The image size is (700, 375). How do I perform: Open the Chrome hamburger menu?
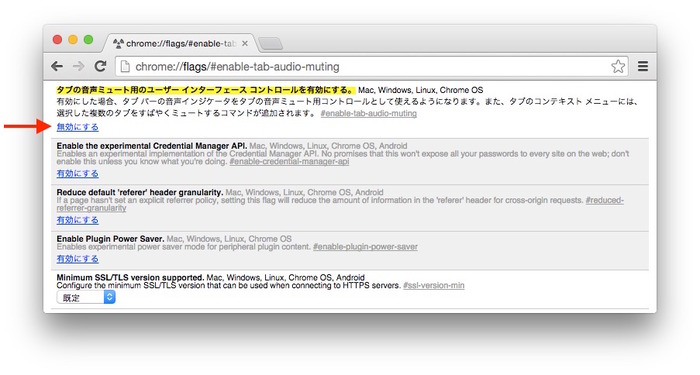point(643,67)
